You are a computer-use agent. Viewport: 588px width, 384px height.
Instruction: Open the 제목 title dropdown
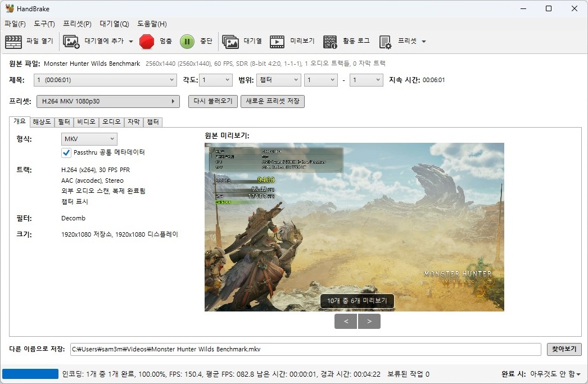click(x=105, y=80)
